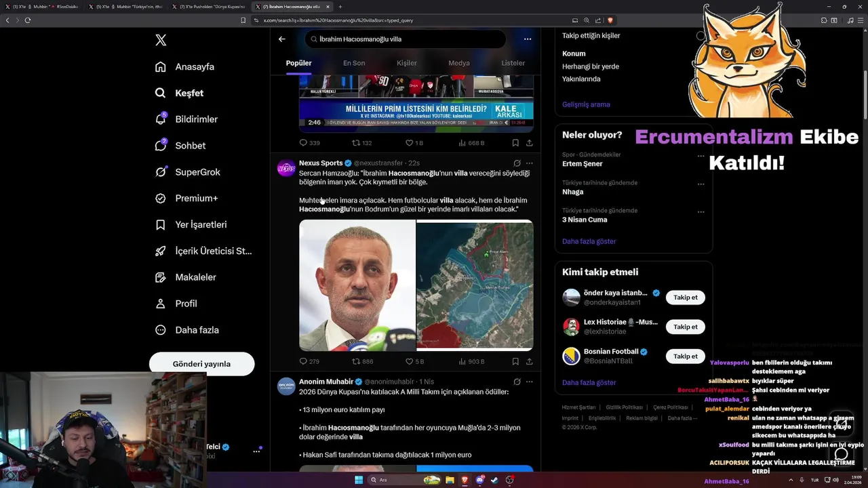
Task: Open the X logo home link
Action: (161, 40)
